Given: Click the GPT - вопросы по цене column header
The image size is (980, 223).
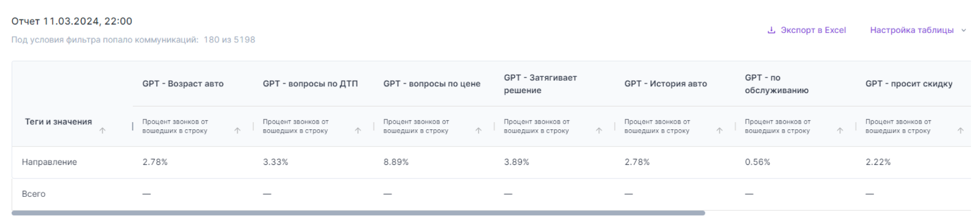Looking at the screenshot, I should [x=432, y=84].
